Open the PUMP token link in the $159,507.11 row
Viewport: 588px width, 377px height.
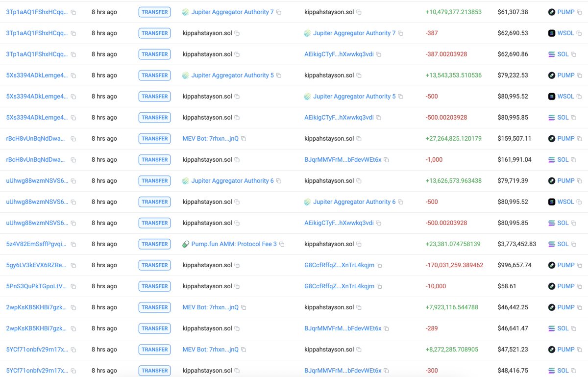(566, 139)
